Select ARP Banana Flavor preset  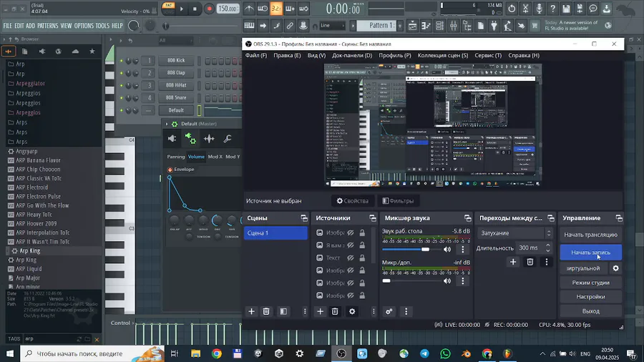point(38,160)
